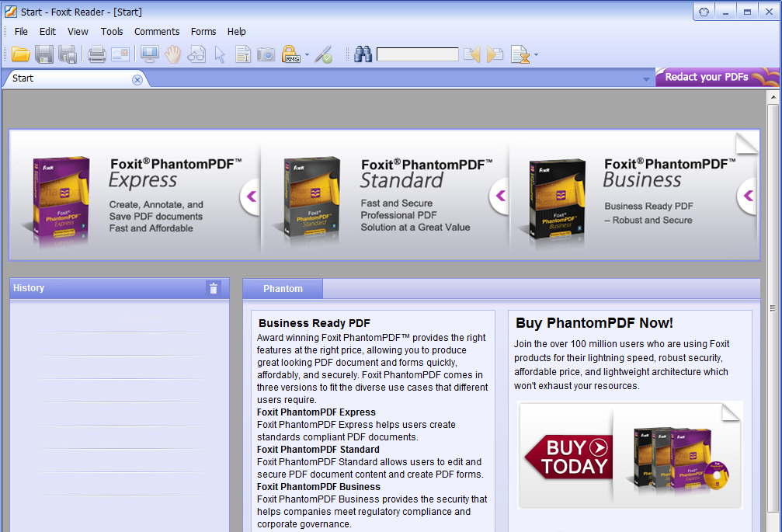Select the arrow Select Annotation tool
The image size is (782, 532).
point(220,54)
